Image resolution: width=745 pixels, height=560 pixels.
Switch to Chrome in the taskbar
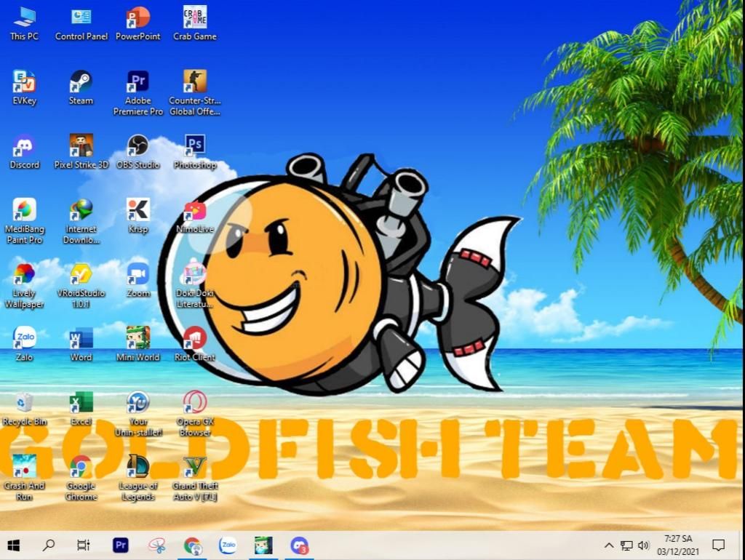(x=192, y=545)
